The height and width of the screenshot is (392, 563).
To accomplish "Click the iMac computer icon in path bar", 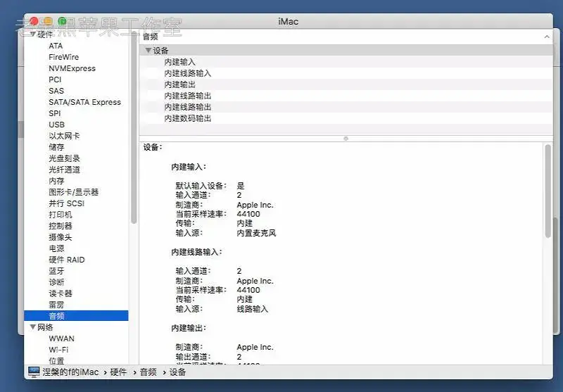I will click(34, 372).
